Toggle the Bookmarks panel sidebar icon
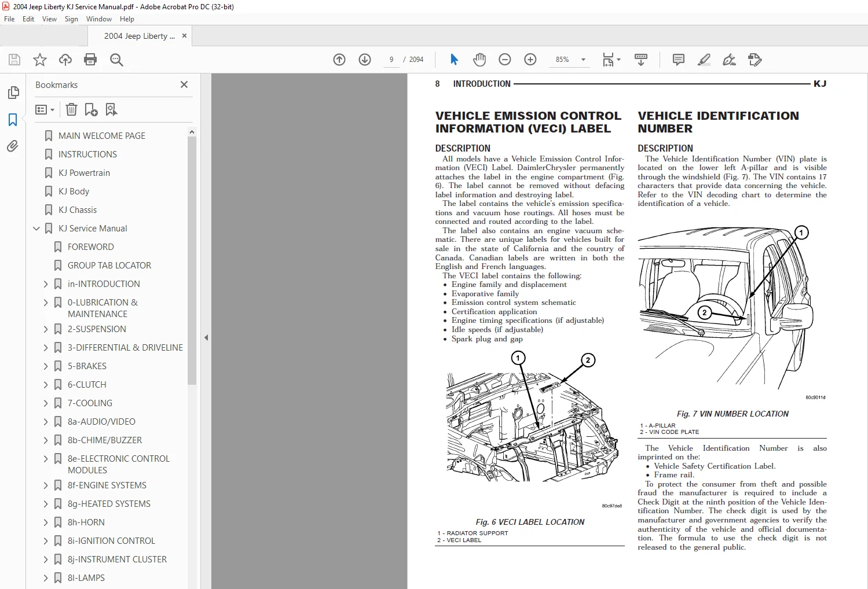 (13, 120)
